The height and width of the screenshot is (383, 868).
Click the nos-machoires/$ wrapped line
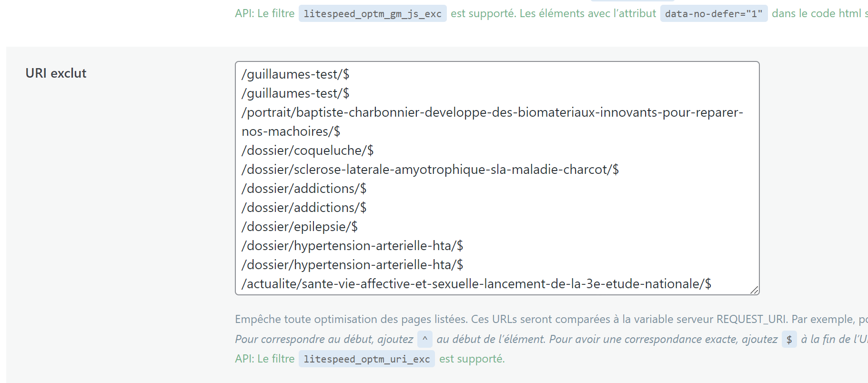(x=291, y=131)
